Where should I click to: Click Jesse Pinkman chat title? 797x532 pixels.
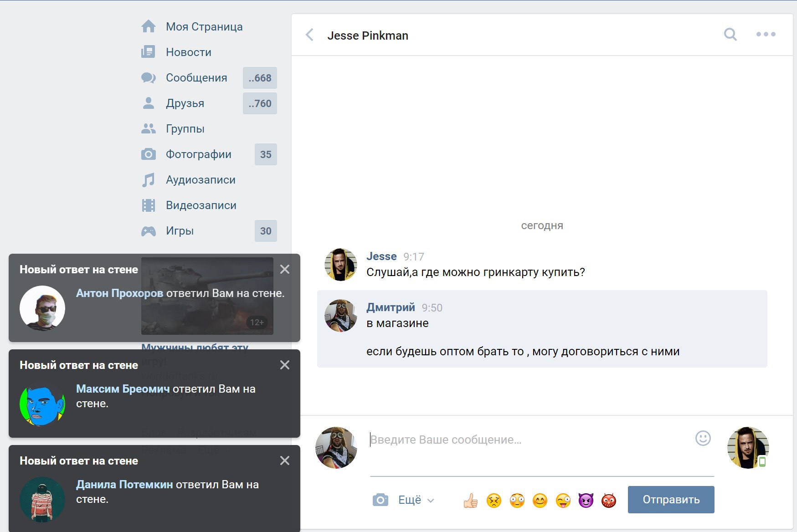click(368, 36)
